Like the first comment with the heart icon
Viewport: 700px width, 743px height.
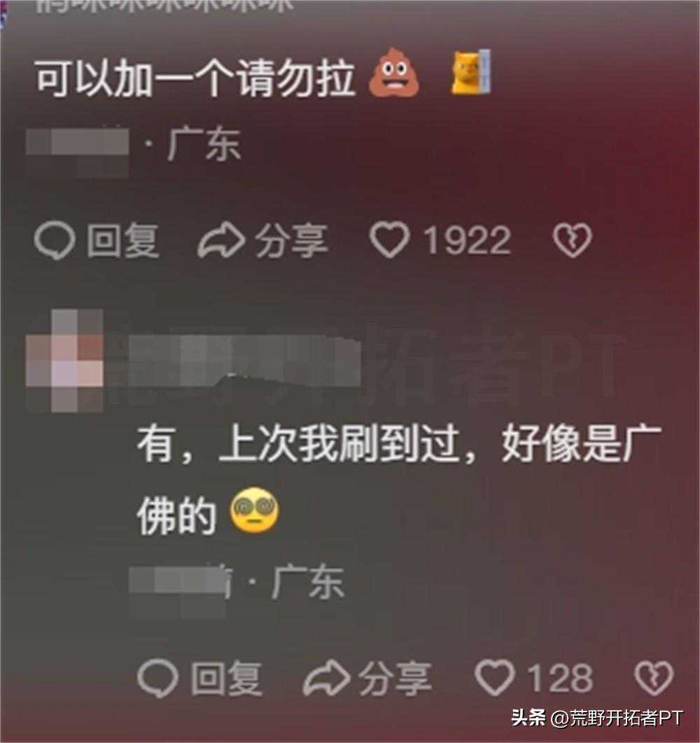(389, 239)
